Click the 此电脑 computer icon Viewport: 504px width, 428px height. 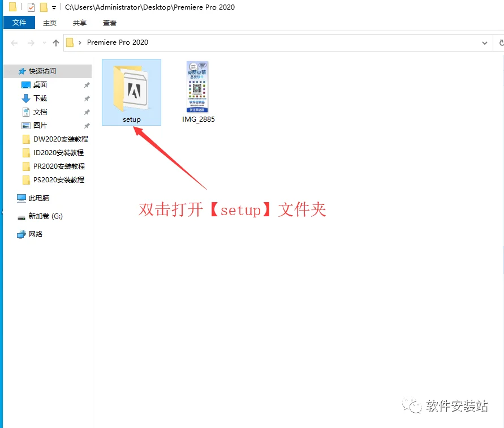click(21, 198)
